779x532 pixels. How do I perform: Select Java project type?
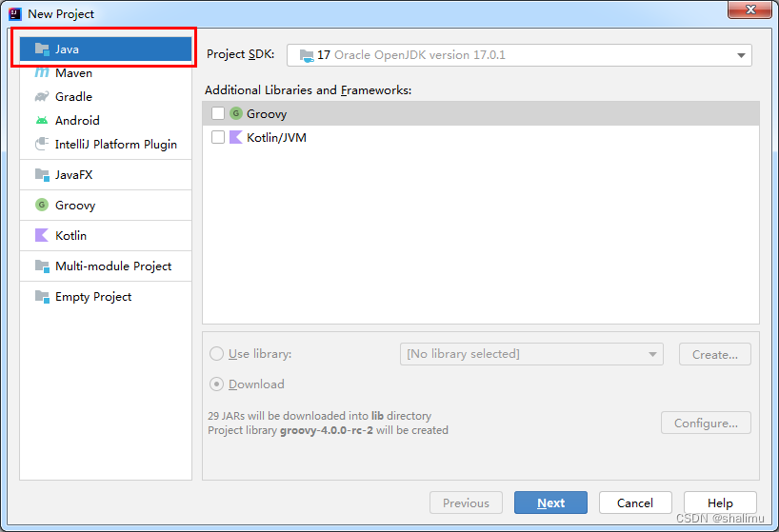click(106, 49)
